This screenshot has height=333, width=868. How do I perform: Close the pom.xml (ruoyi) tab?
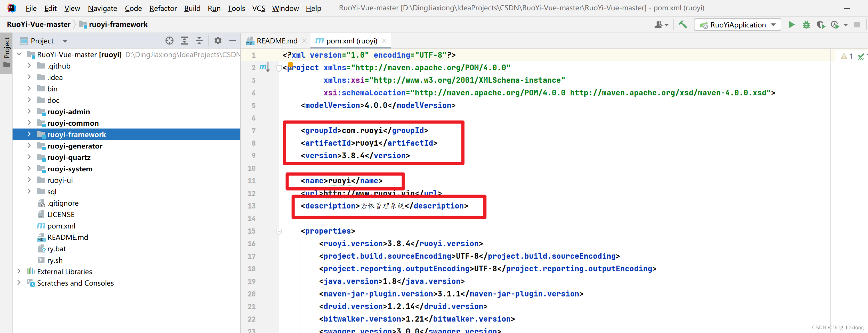coord(384,41)
